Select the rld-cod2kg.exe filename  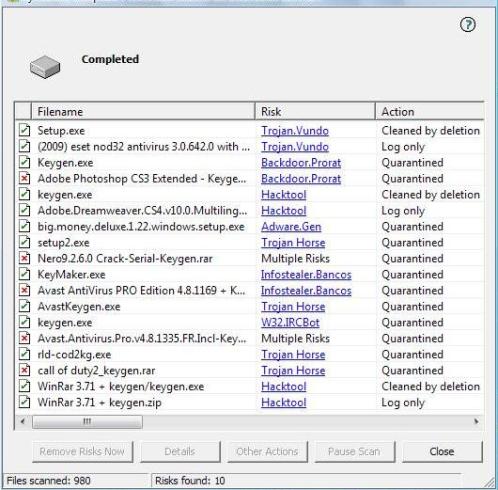pos(74,355)
